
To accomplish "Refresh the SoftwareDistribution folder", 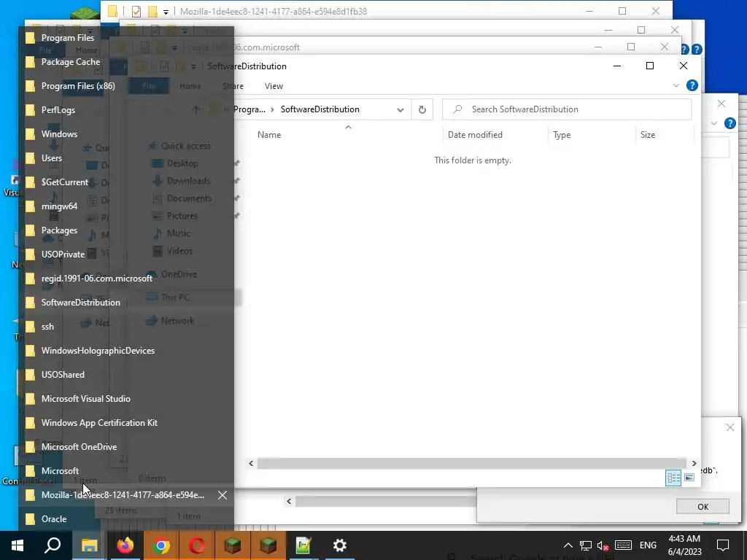I will [x=422, y=109].
